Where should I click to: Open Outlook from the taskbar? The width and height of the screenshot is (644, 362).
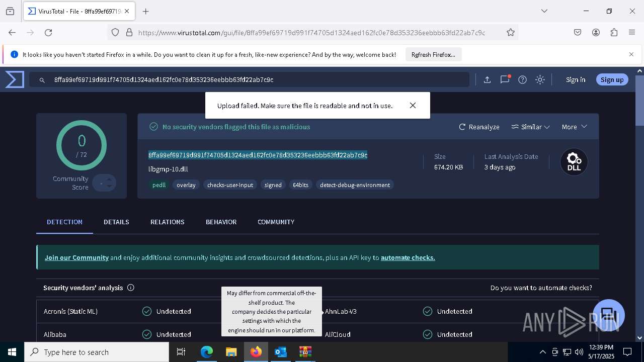280,352
